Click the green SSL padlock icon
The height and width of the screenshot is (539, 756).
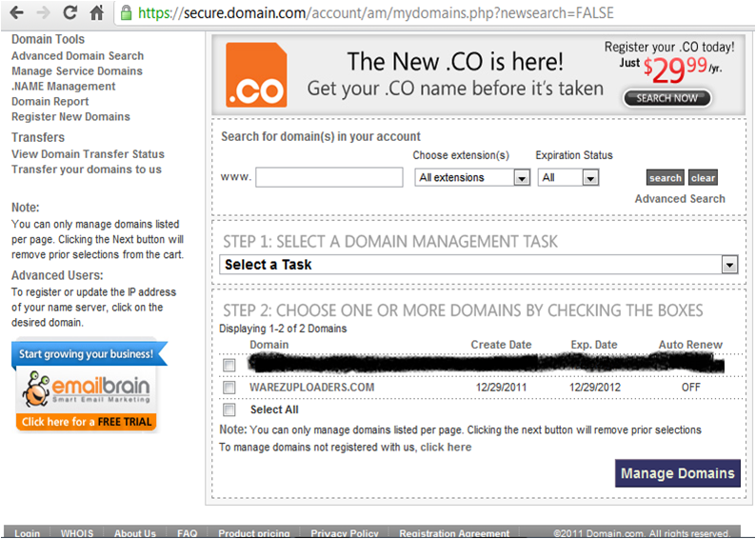127,13
